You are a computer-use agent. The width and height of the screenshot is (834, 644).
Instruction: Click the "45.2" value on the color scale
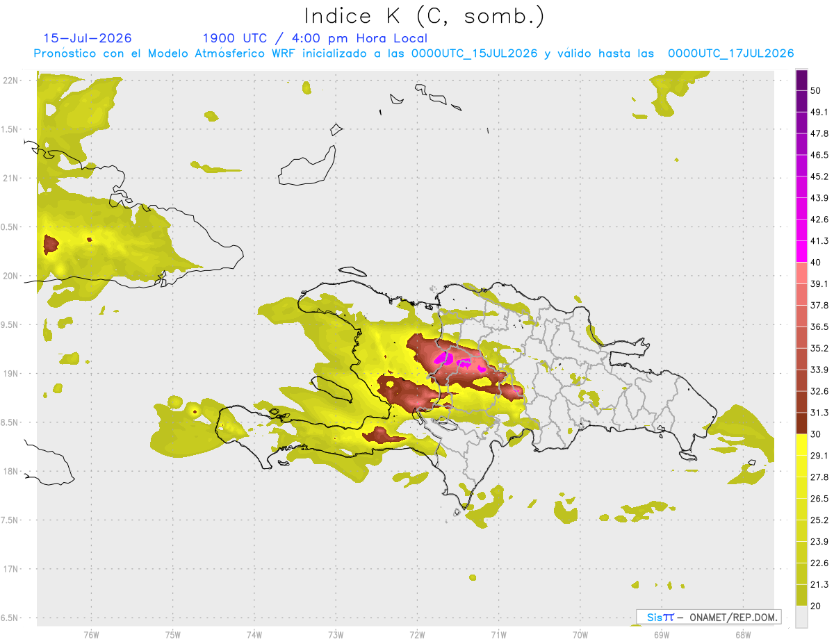819,176
